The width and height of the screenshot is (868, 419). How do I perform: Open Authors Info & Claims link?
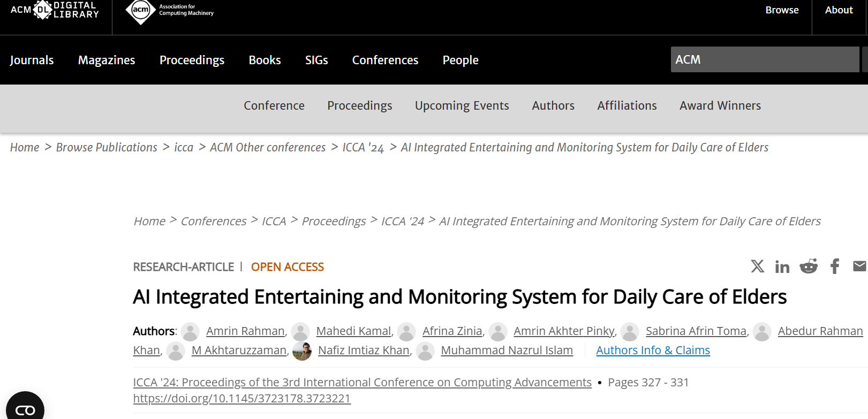(653, 351)
